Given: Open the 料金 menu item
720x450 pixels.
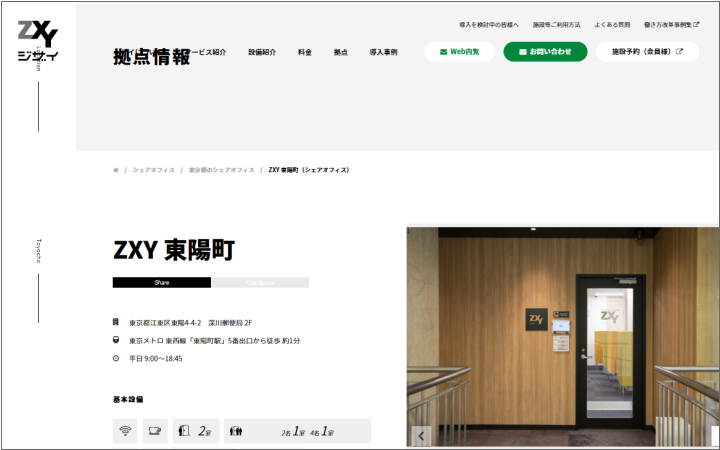Looking at the screenshot, I should [x=305, y=52].
